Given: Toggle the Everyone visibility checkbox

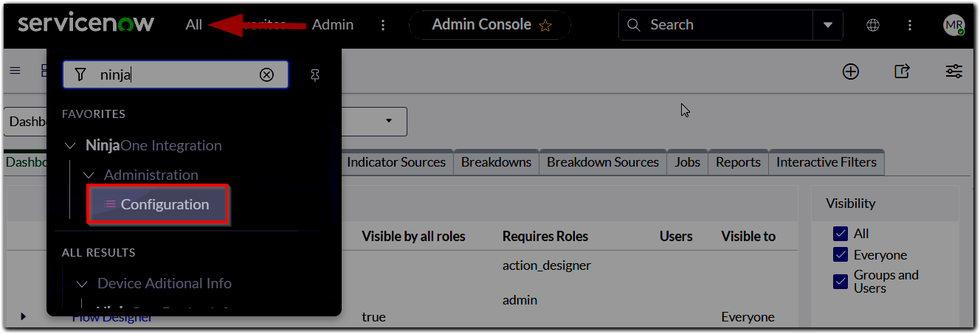Looking at the screenshot, I should [x=841, y=254].
